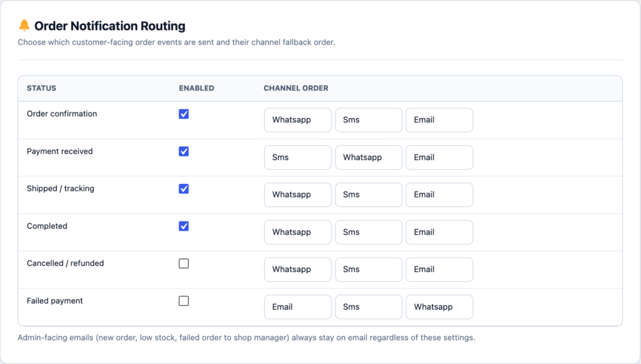Viewport: 641px width, 364px height.
Task: Click the CHANNEL ORDER column header
Action: 296,88
